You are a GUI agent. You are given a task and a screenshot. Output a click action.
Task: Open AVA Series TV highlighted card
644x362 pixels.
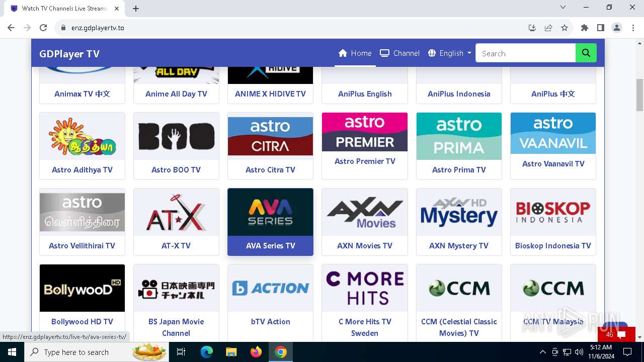click(x=270, y=222)
